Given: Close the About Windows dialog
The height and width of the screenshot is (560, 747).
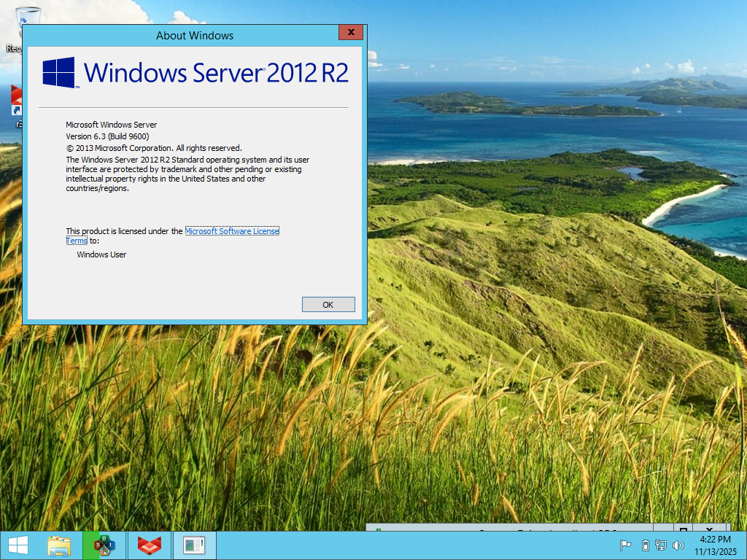Looking at the screenshot, I should (351, 32).
